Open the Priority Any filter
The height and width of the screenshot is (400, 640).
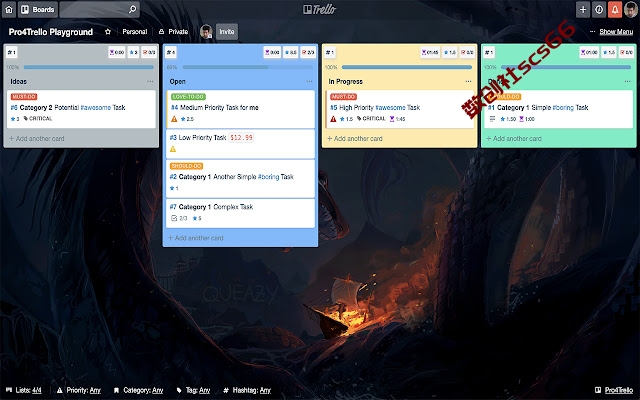tap(79, 390)
